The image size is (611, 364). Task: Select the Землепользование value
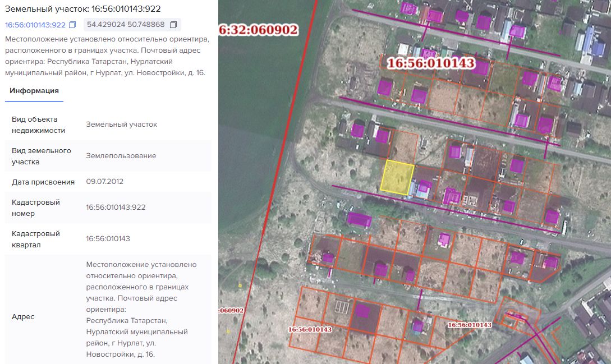pyautogui.click(x=121, y=155)
